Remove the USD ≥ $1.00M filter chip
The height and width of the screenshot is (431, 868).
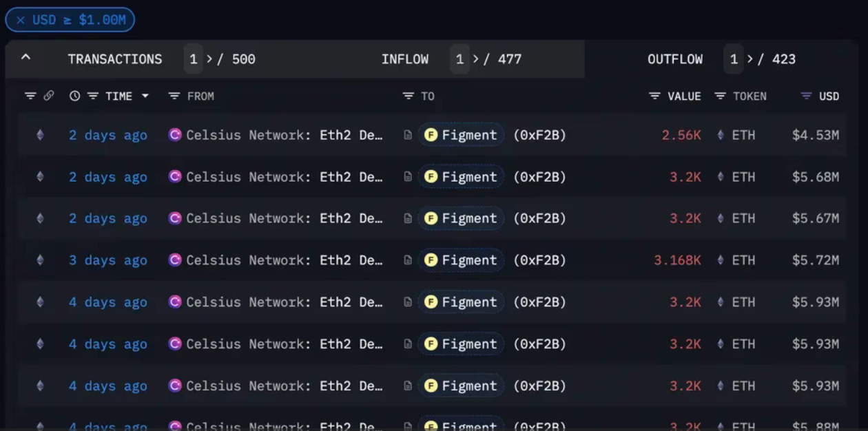pyautogui.click(x=21, y=20)
